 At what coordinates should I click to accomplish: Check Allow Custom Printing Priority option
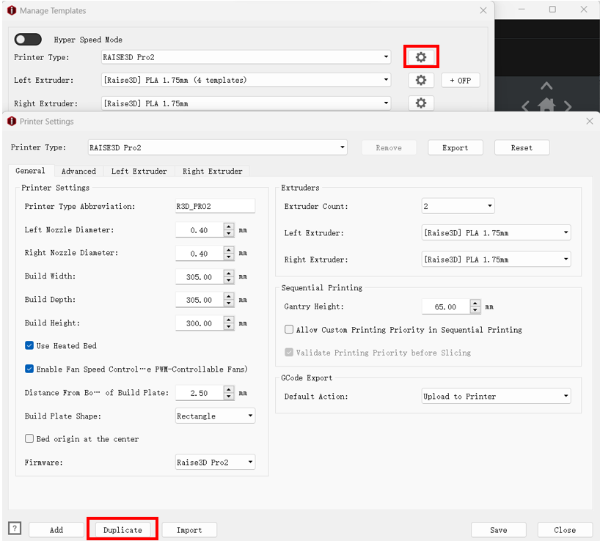pyautogui.click(x=289, y=330)
